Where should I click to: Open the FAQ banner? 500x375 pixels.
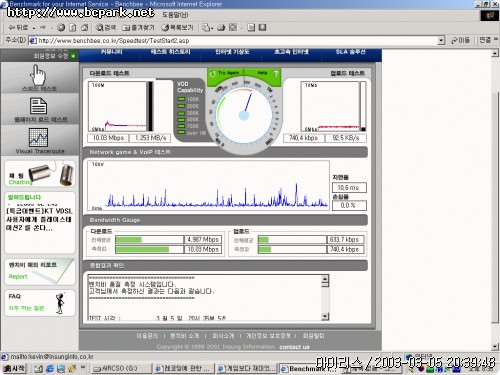click(x=40, y=302)
